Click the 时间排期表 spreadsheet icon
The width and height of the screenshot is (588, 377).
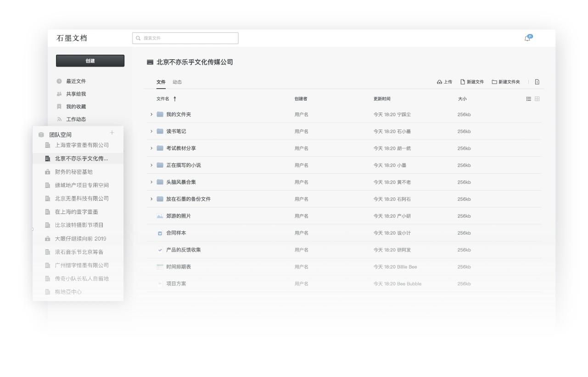[160, 267]
